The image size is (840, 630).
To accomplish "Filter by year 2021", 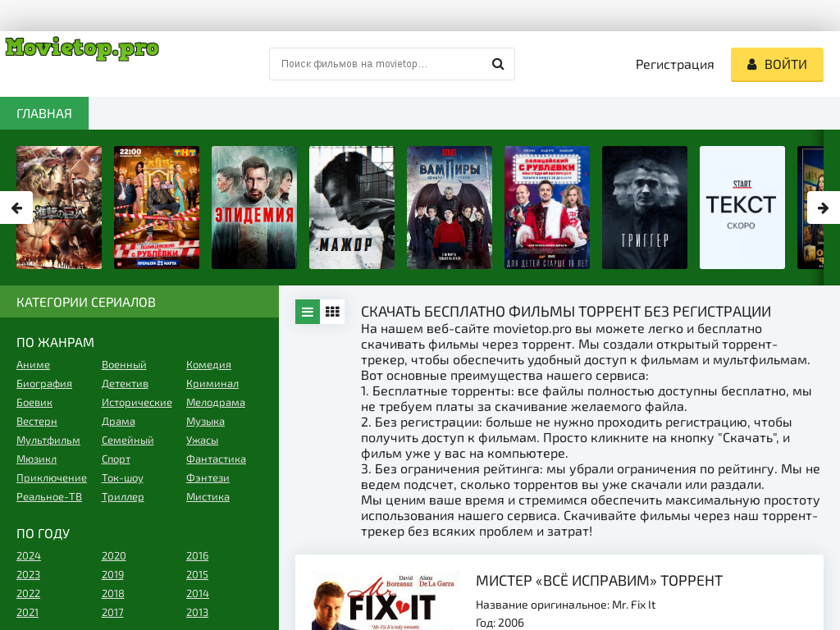I will pyautogui.click(x=27, y=612).
